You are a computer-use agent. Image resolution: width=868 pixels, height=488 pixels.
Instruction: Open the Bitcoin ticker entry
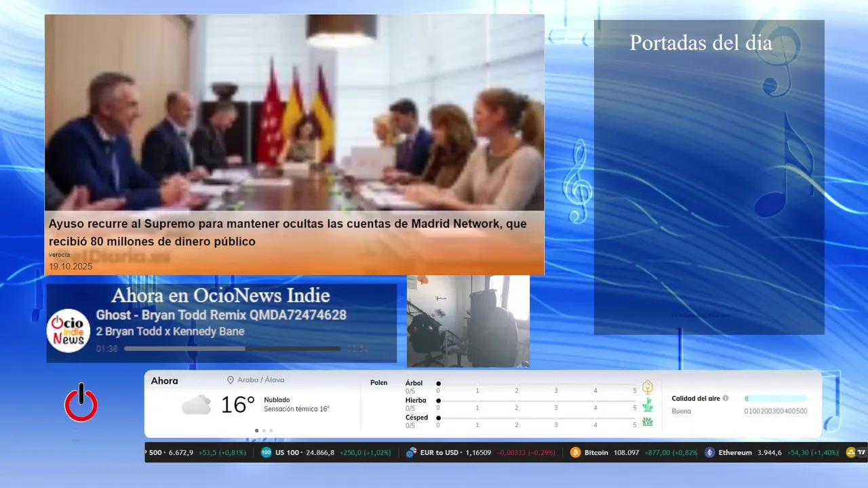[x=634, y=453]
